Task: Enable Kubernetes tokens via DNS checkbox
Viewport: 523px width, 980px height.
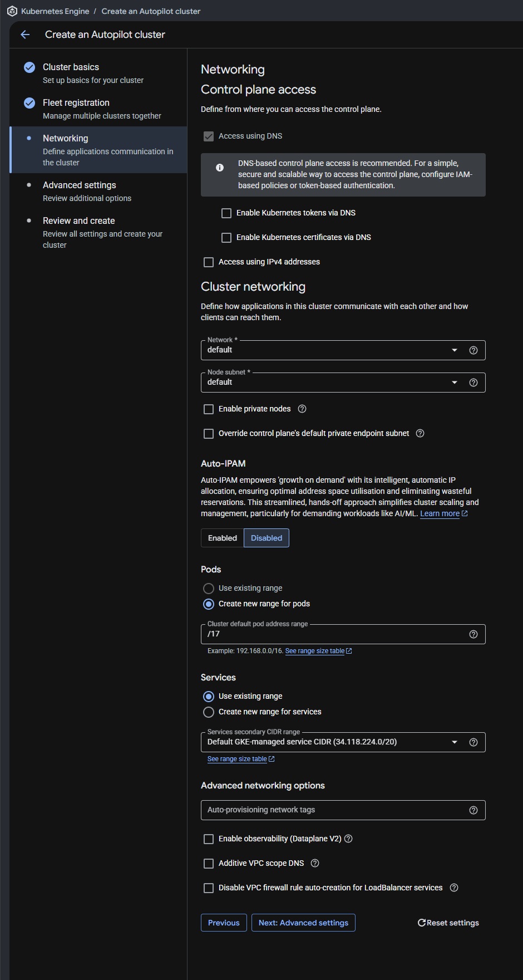Action: coord(226,213)
